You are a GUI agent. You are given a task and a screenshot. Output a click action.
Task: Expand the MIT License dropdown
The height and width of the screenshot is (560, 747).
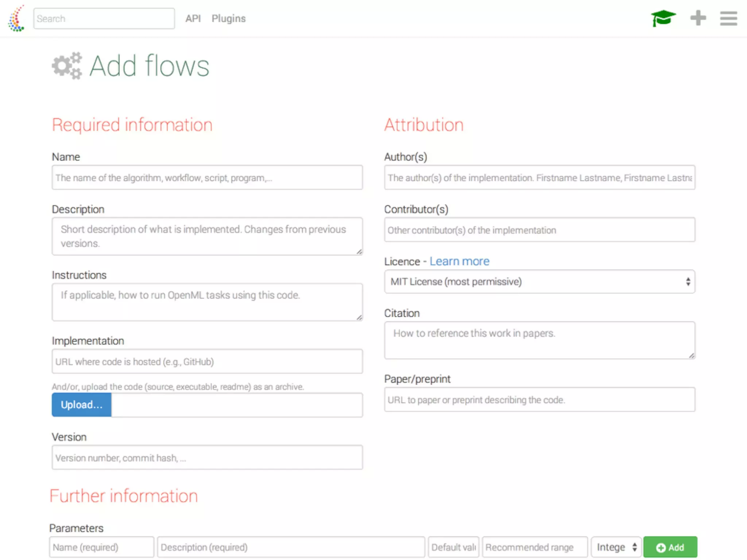[x=539, y=281]
